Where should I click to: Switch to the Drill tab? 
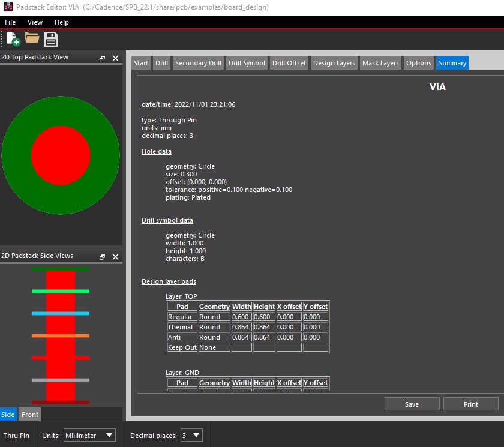(x=161, y=63)
